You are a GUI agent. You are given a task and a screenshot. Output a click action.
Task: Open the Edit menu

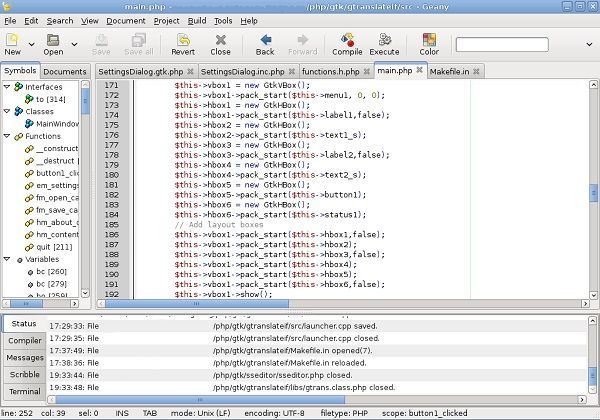(31, 21)
